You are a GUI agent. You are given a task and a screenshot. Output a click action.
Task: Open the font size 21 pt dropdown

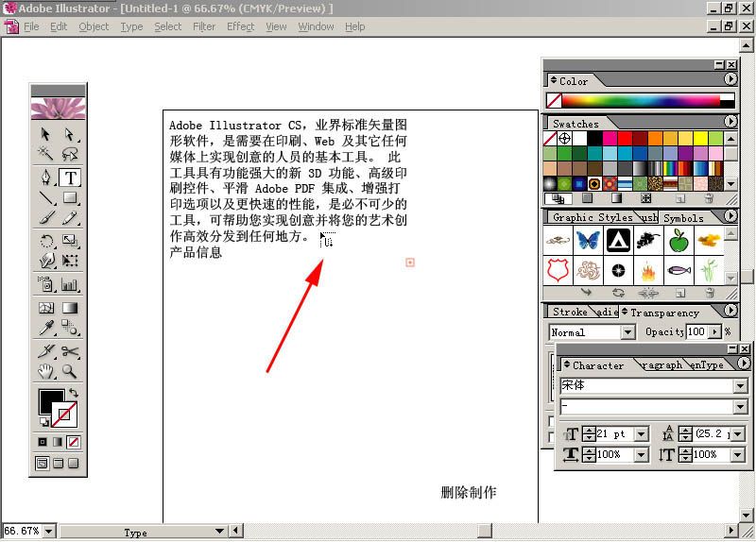[642, 434]
